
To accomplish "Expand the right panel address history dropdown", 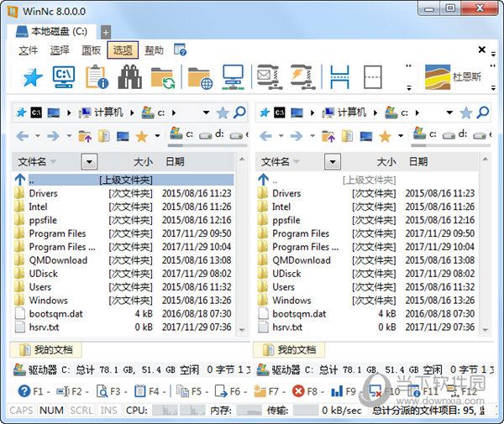I will [x=449, y=113].
